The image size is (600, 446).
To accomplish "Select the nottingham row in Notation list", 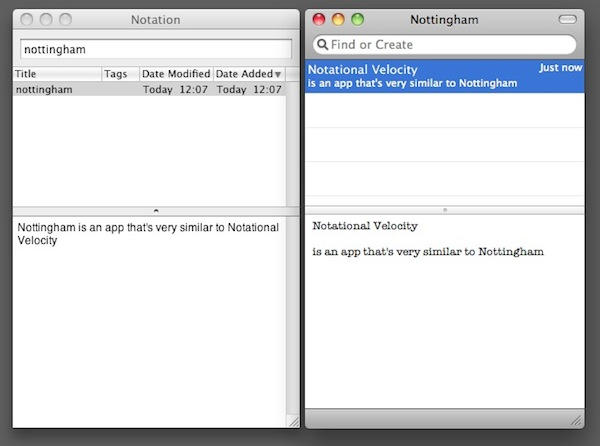I will (x=150, y=89).
